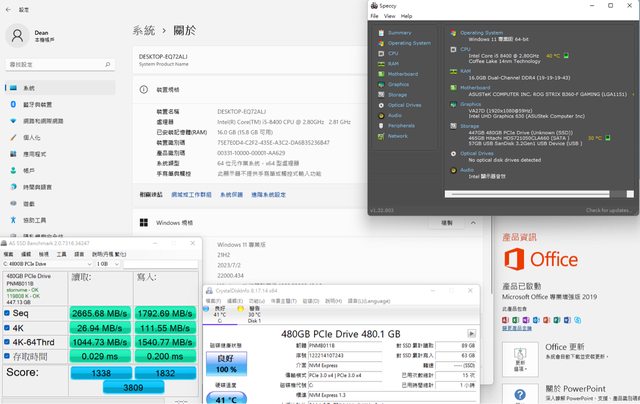Open Summary section in Speccy sidebar
Image resolution: width=640 pixels, height=404 pixels.
click(398, 32)
